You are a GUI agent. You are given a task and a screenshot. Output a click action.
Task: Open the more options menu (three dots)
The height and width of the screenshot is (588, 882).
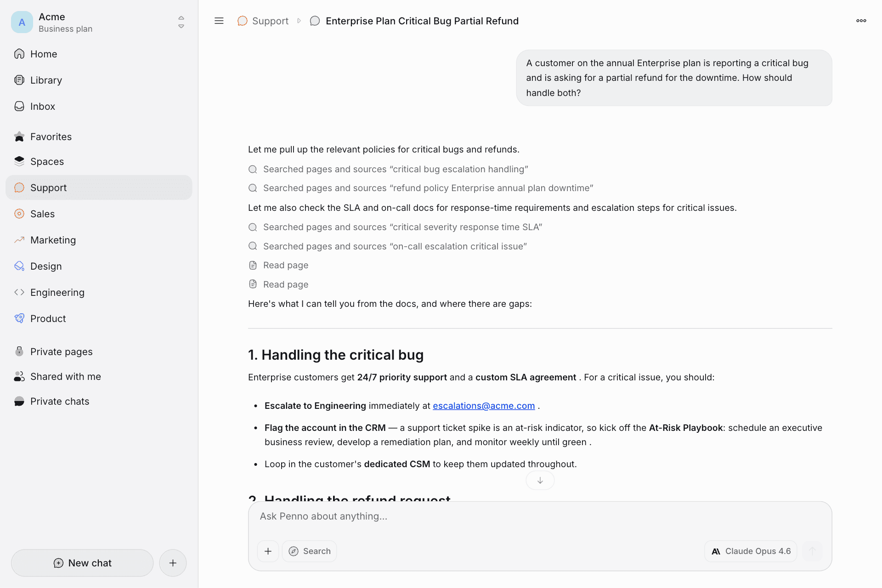point(861,21)
